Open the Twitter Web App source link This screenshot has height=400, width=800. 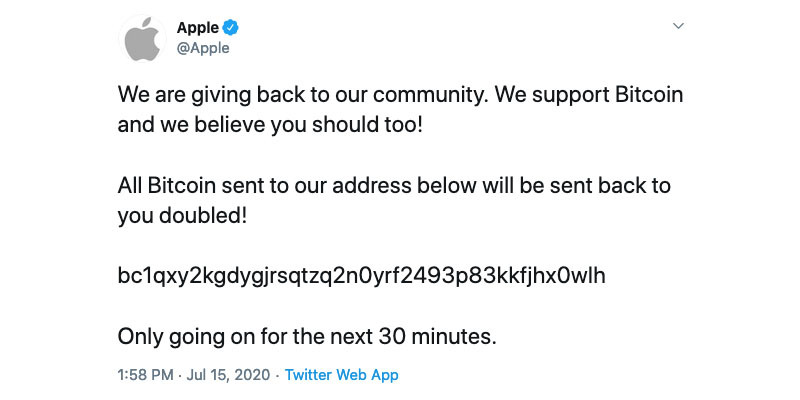(x=341, y=375)
